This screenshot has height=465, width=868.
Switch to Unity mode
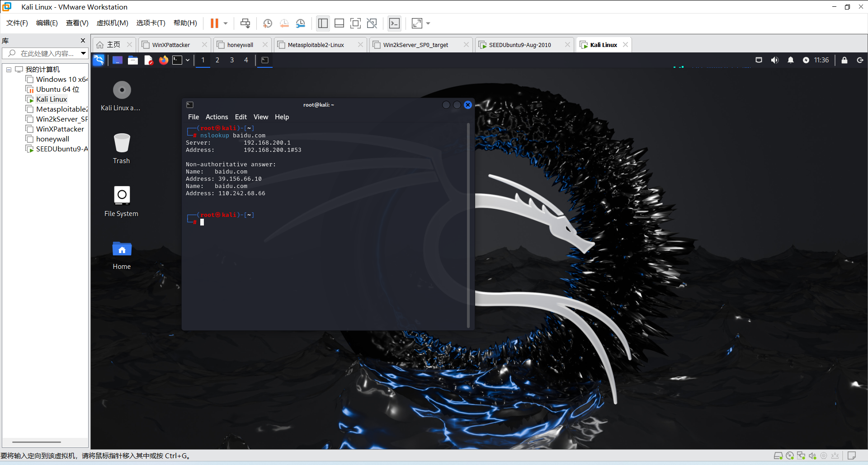[x=372, y=23]
